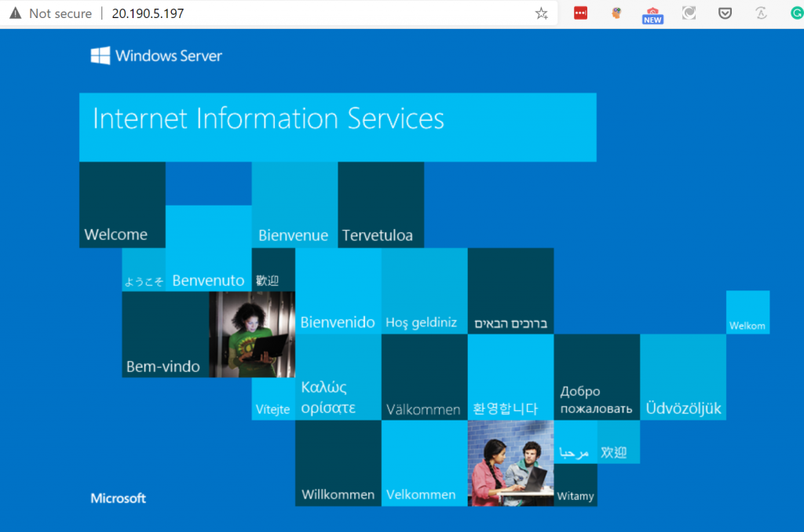Click the "Hoş geldiniz" tile

click(x=425, y=291)
